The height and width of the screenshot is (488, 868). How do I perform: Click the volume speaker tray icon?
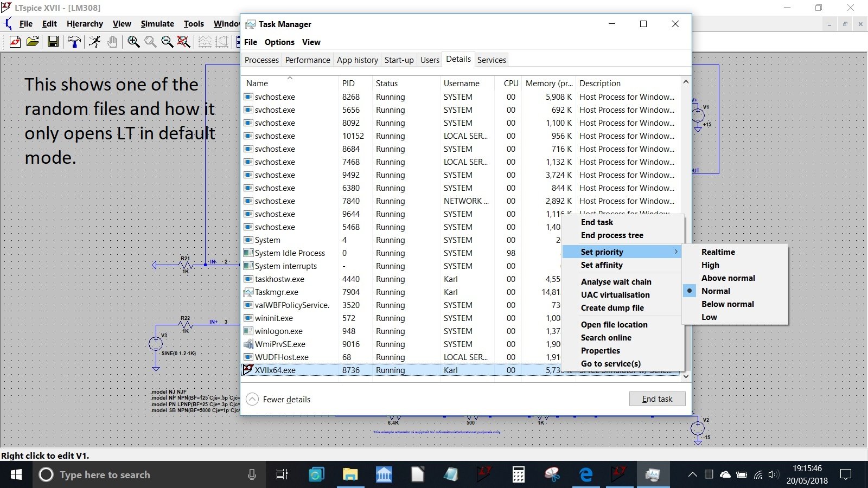click(774, 475)
